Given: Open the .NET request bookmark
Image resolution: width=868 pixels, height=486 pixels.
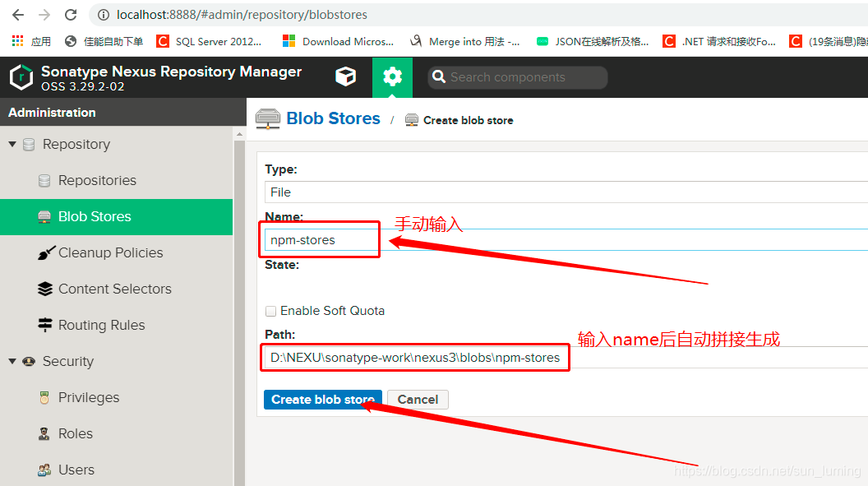Looking at the screenshot, I should pos(720,41).
